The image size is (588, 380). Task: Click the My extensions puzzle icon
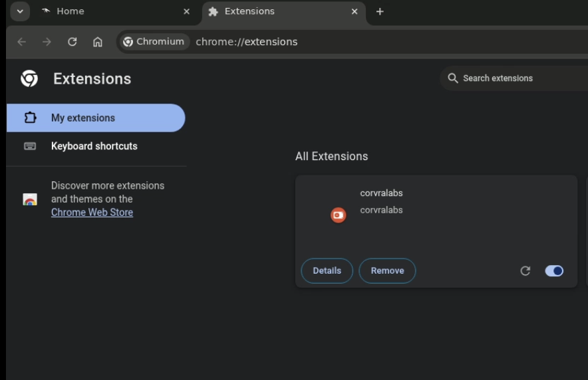30,118
